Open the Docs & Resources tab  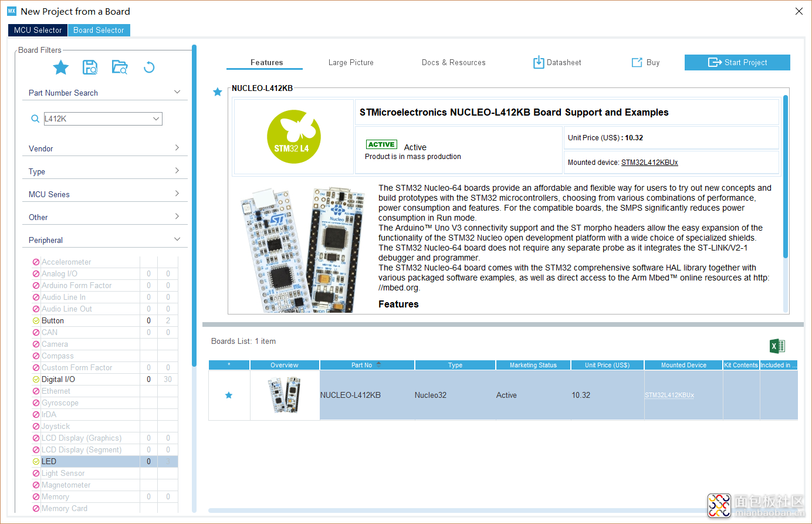[x=454, y=62]
